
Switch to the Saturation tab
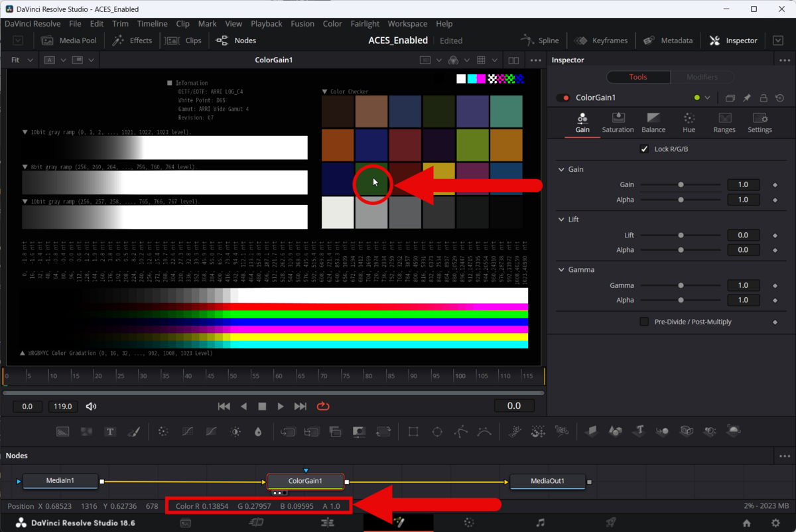coord(618,123)
